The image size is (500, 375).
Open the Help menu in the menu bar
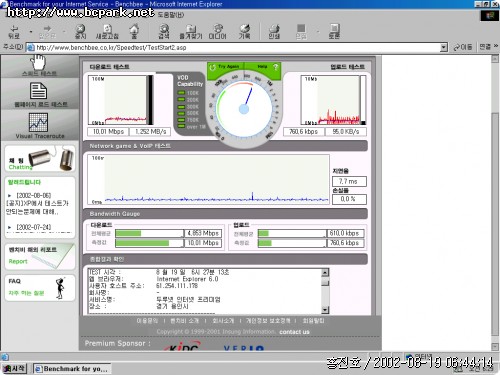pos(170,15)
